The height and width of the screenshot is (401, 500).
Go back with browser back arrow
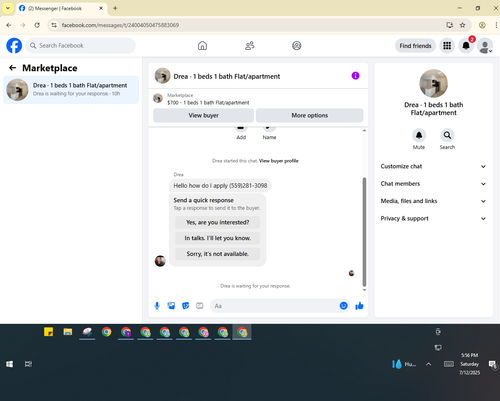(x=9, y=25)
